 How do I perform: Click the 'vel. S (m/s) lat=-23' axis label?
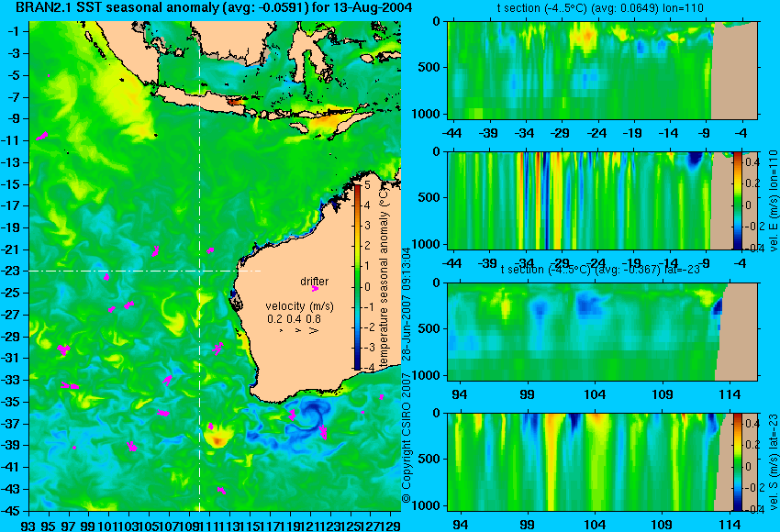click(774, 461)
